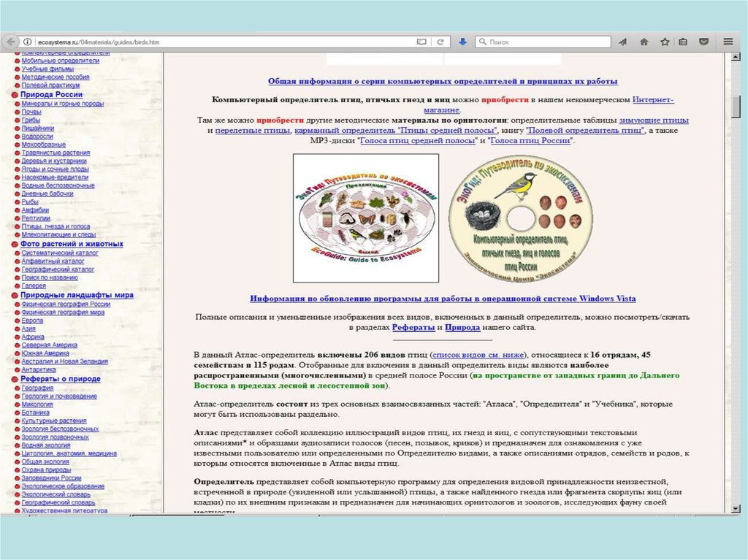Click the Рефераты о природе heading link

pos(60,380)
